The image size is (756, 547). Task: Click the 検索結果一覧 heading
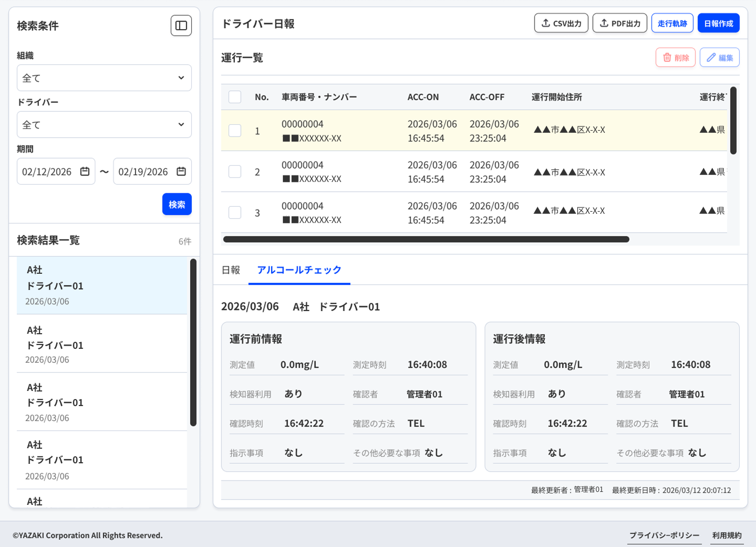coord(49,240)
